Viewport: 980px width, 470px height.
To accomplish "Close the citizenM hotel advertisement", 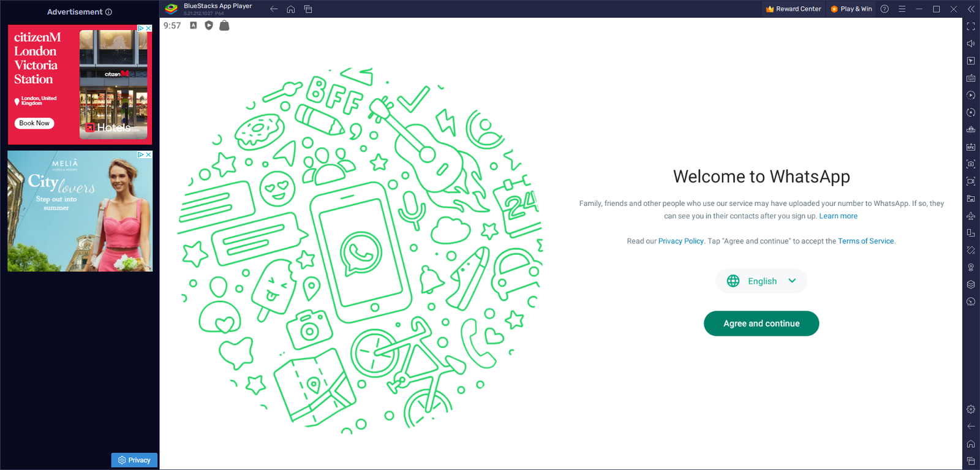I will [148, 28].
